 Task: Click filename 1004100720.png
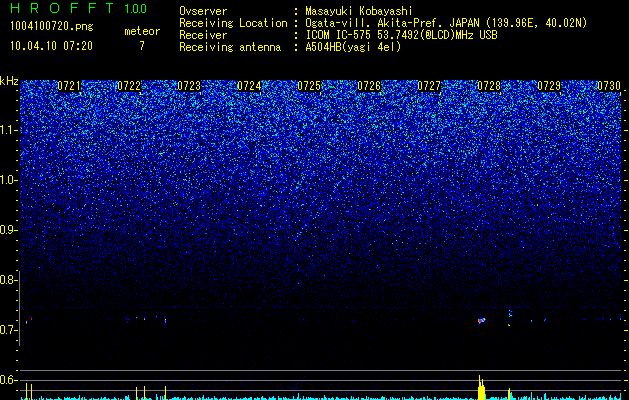pyautogui.click(x=52, y=27)
